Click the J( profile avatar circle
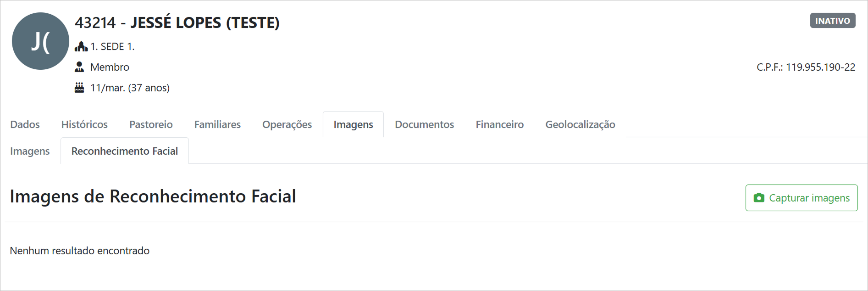The width and height of the screenshot is (868, 291). (x=40, y=41)
